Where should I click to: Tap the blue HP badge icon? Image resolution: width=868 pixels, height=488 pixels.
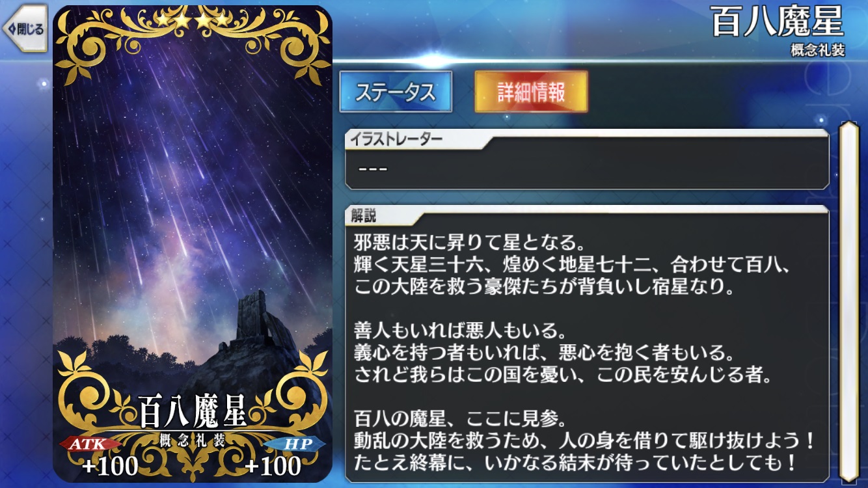coord(294,444)
